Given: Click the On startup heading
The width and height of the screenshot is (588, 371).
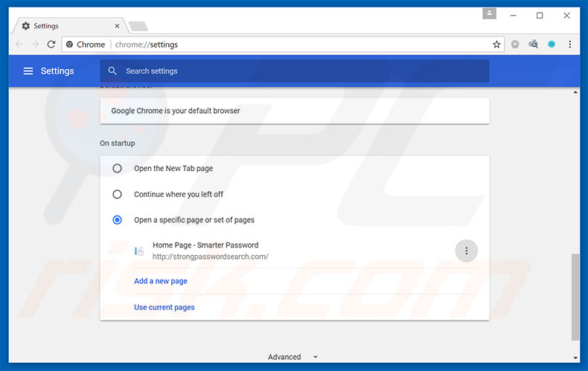Looking at the screenshot, I should click(118, 143).
